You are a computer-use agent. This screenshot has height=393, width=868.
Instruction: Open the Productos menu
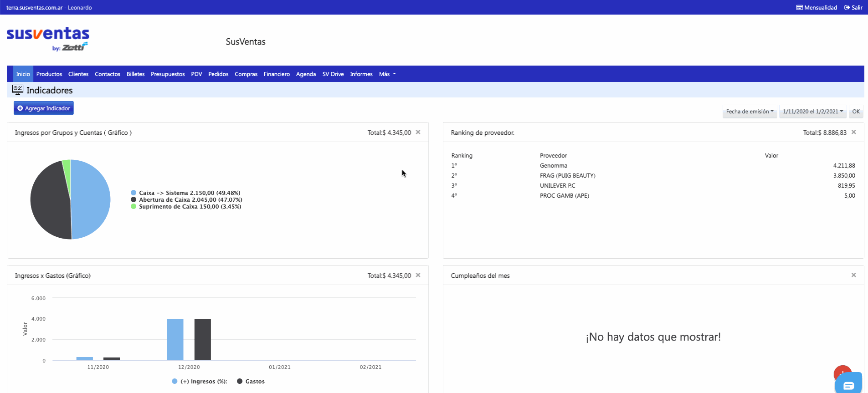[49, 74]
